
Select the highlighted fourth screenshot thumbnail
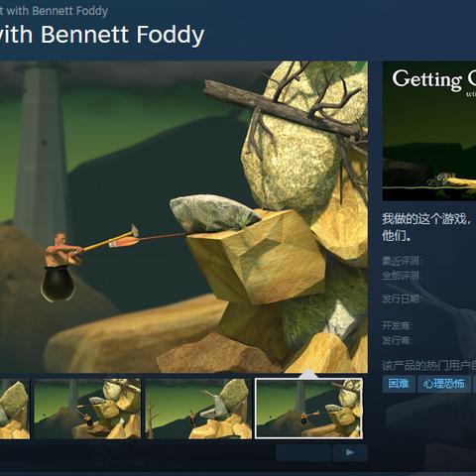coord(308,409)
